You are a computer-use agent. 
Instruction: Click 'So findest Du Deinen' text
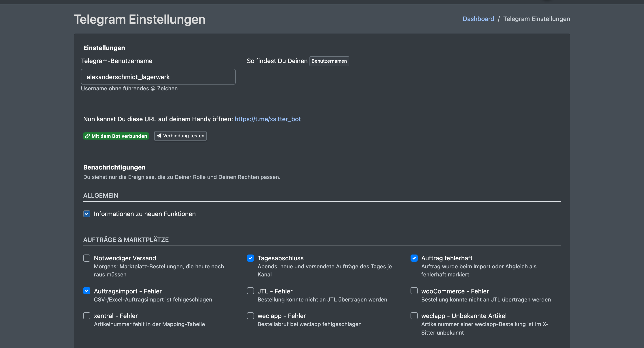click(x=277, y=61)
